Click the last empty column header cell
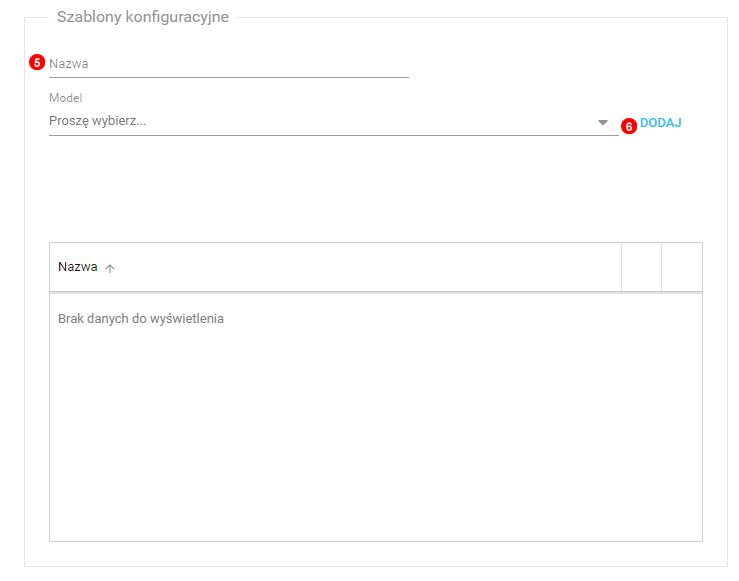 pyautogui.click(x=682, y=267)
